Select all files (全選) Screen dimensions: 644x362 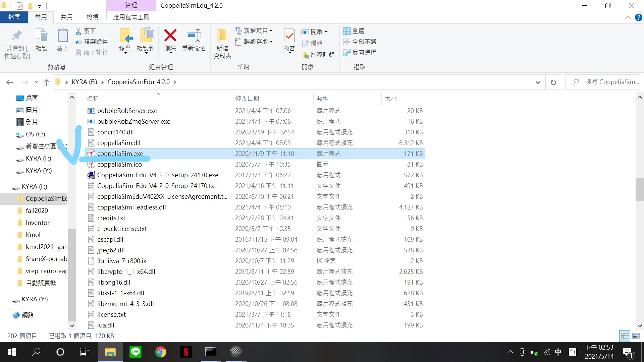(354, 31)
